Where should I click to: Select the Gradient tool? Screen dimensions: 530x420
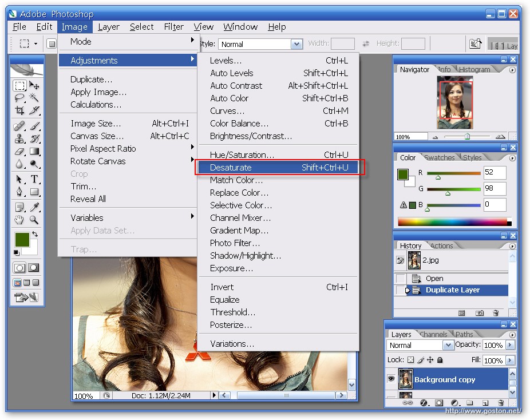pos(34,152)
